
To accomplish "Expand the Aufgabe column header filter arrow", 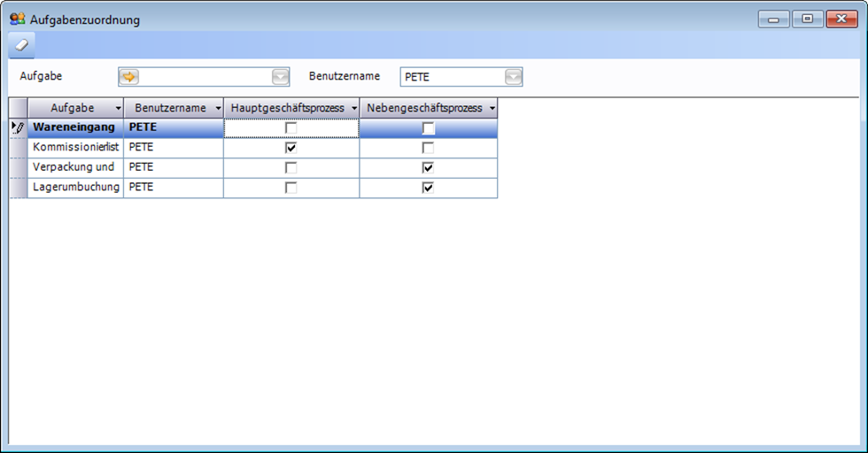I will point(118,108).
